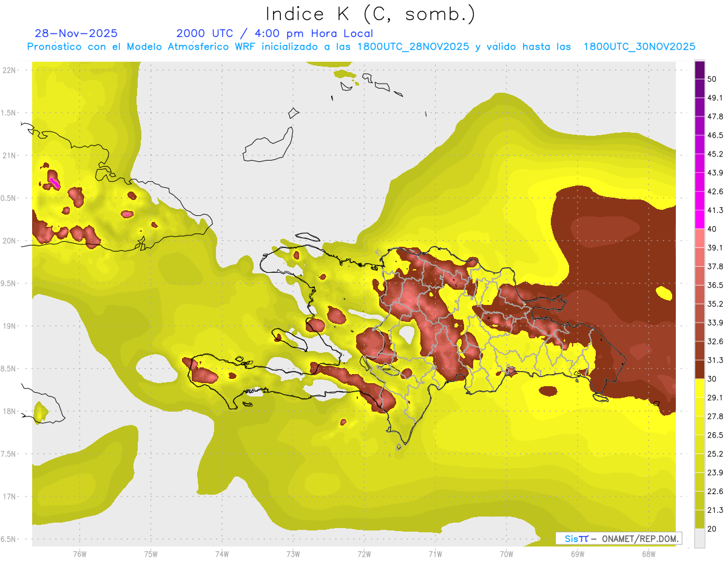
Task: Click the "22N" latitude label
Action: [x=10, y=70]
